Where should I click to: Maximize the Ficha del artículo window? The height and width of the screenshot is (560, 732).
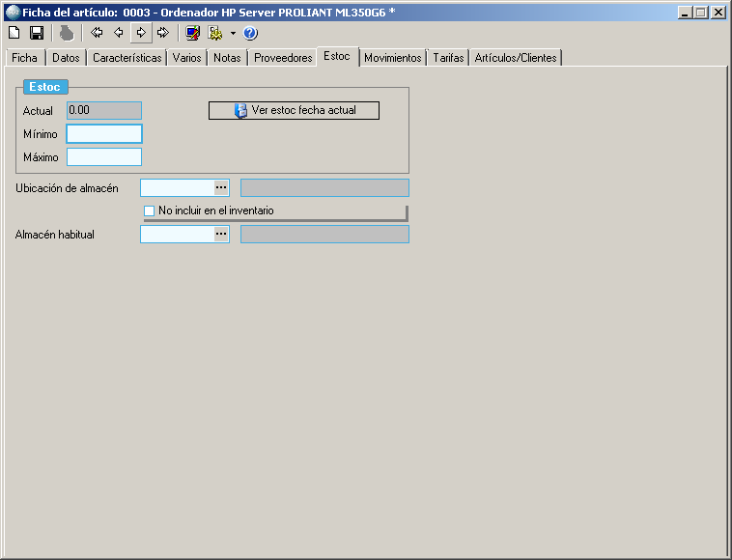[x=701, y=13]
